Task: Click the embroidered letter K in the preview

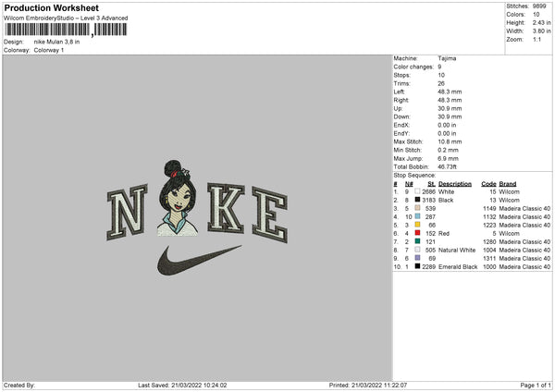Action: 226,208
